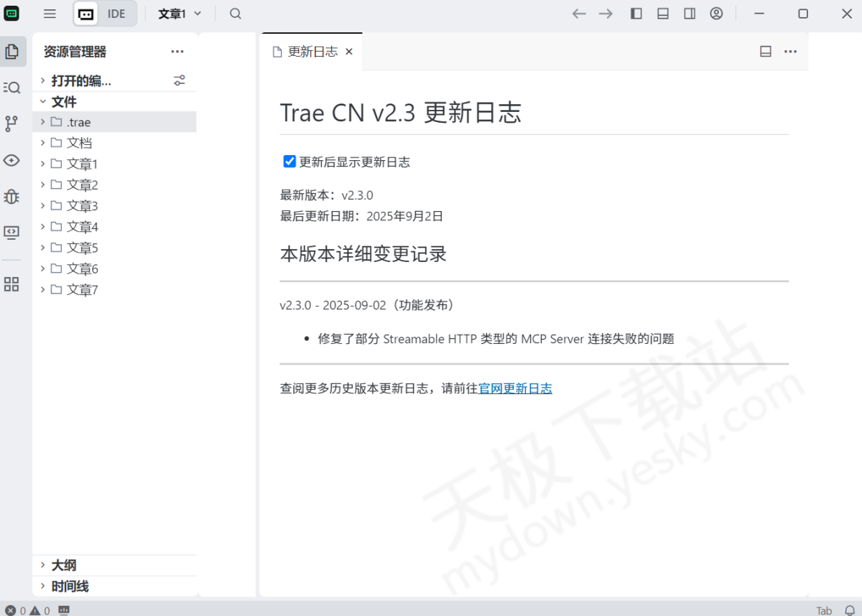Open the Explorer files icon in activity bar
The width and height of the screenshot is (862, 616).
pyautogui.click(x=11, y=52)
